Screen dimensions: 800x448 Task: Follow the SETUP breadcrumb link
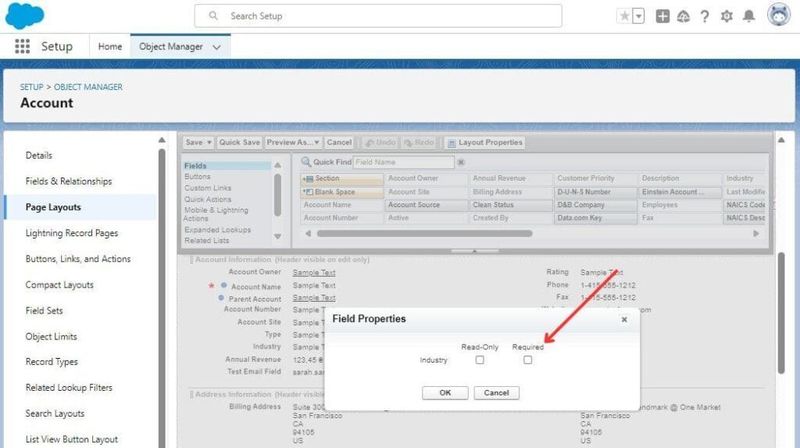point(32,87)
